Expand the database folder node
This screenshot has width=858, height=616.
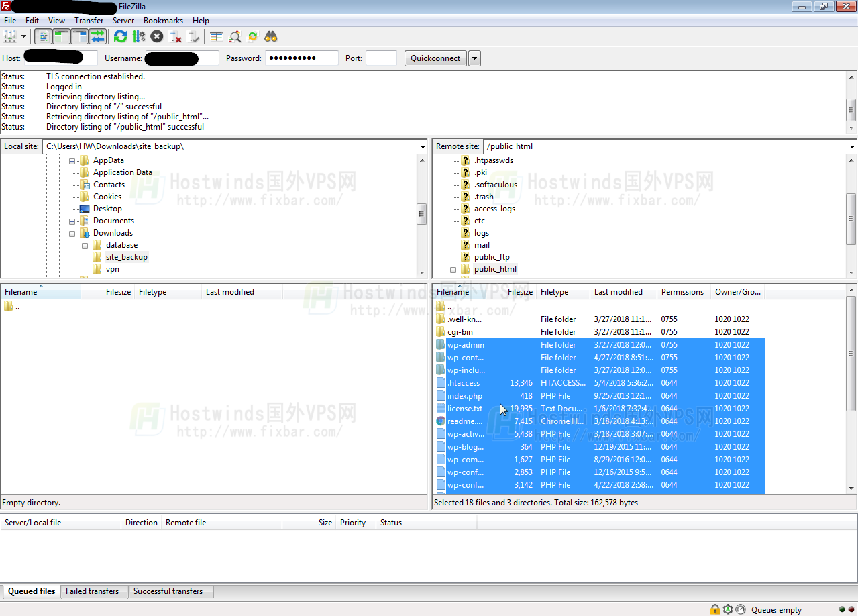pos(85,245)
